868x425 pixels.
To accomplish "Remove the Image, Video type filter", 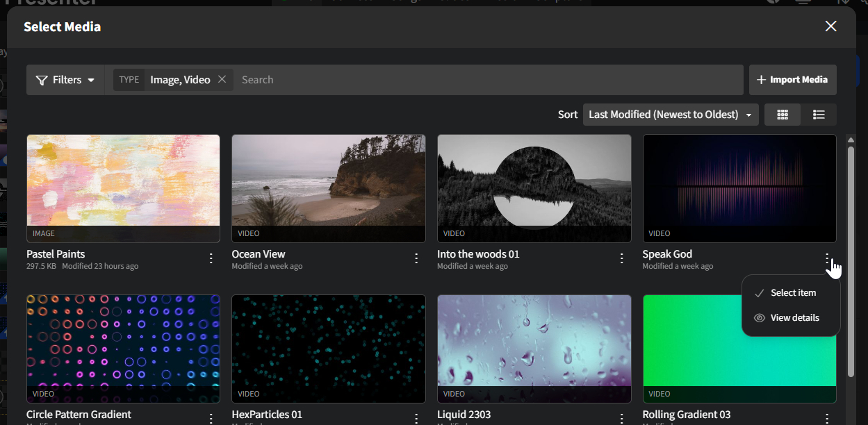I will pyautogui.click(x=222, y=79).
